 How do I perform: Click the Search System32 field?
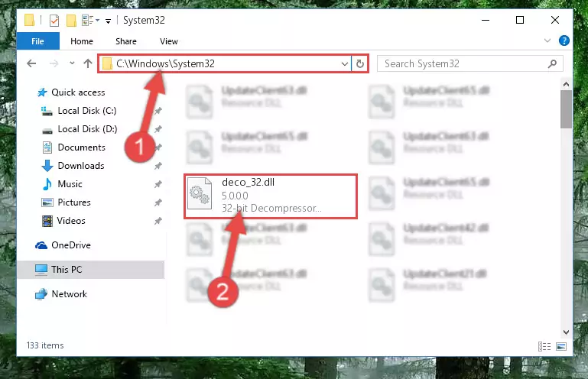(470, 63)
